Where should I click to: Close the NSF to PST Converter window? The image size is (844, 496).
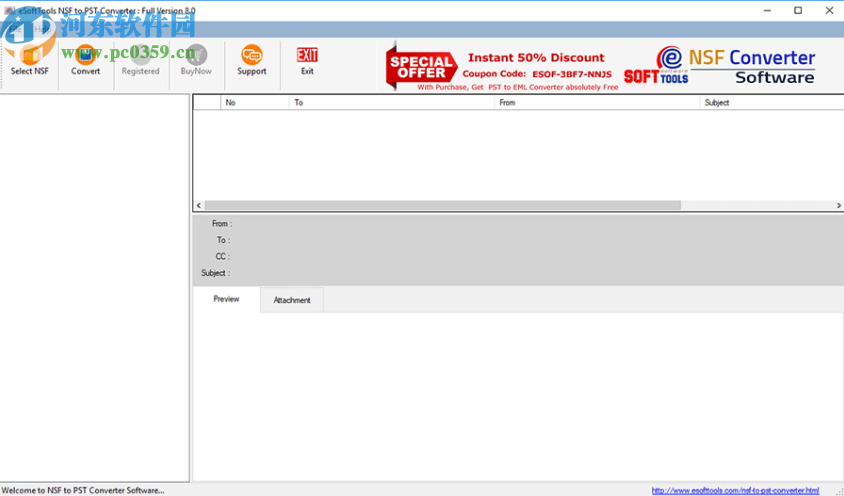(829, 10)
